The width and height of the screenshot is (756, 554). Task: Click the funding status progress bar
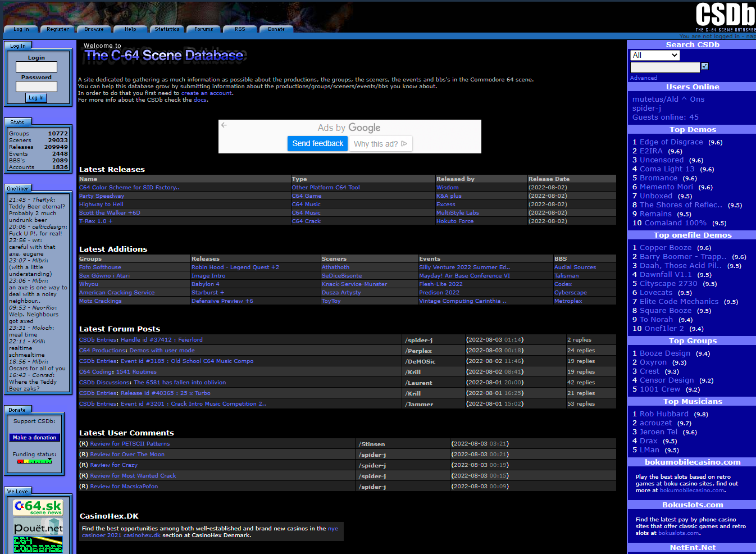coord(34,461)
